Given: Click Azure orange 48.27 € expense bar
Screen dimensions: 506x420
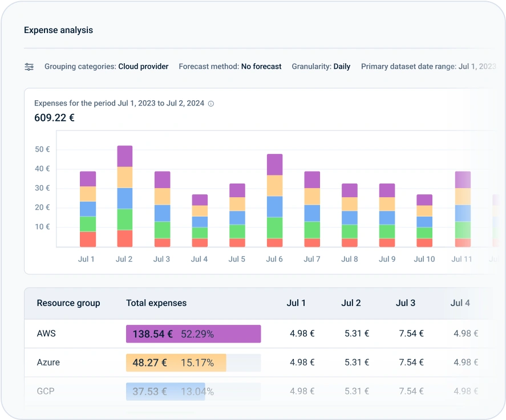Looking at the screenshot, I should 176,362.
